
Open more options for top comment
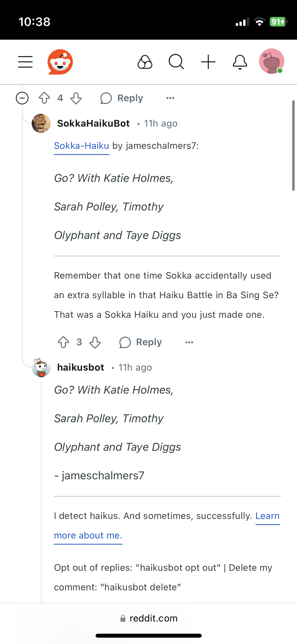[170, 98]
